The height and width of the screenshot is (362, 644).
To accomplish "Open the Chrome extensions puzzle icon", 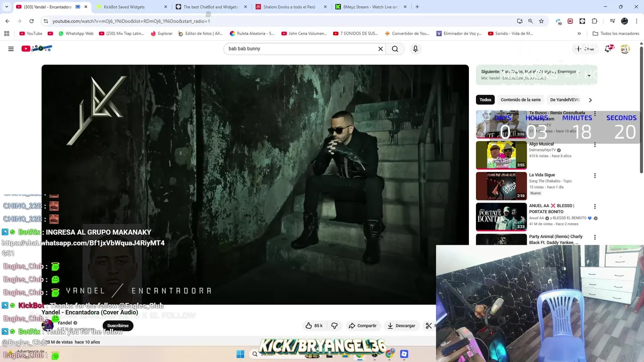I will pos(594,21).
